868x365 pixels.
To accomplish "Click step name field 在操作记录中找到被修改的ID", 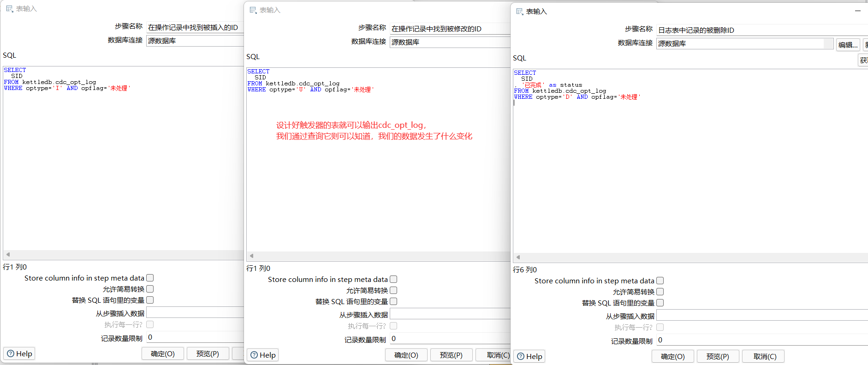I will 450,29.
